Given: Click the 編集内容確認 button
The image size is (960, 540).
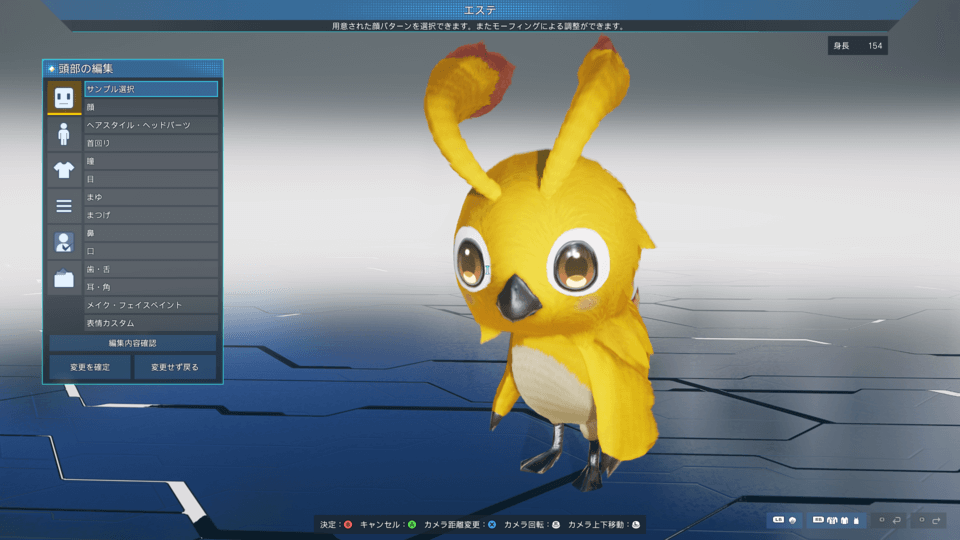Looking at the screenshot, I should (x=132, y=343).
